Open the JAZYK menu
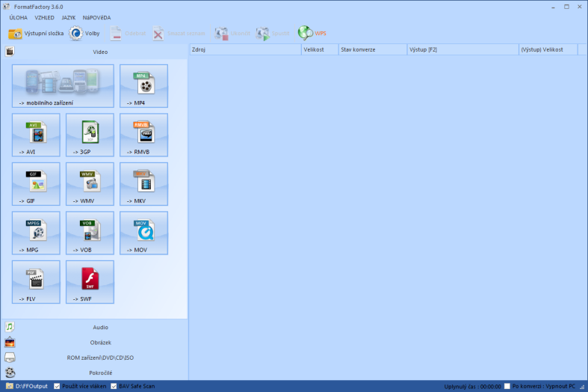Viewport: 588px width, 392px height. click(69, 18)
